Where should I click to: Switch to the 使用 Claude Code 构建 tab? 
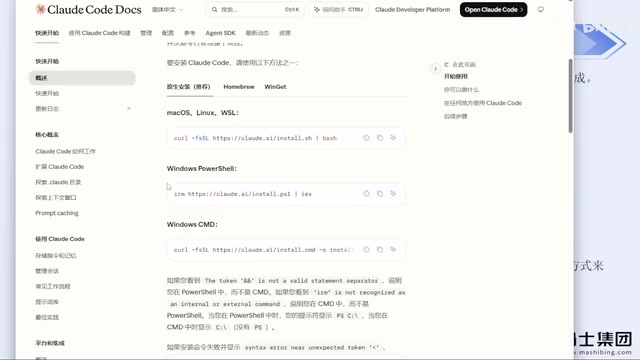(99, 33)
